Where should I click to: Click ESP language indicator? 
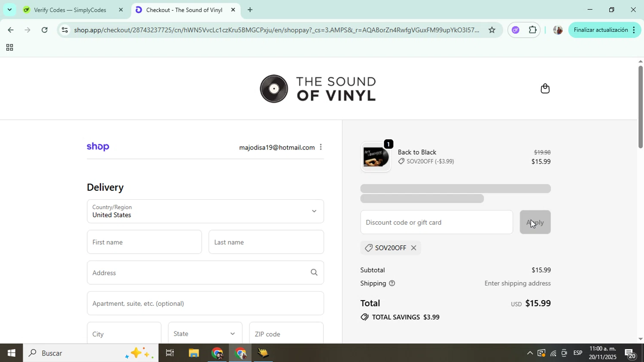578,353
